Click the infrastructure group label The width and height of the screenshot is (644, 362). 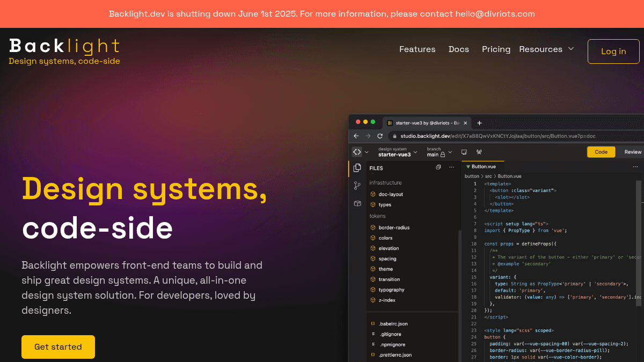385,183
